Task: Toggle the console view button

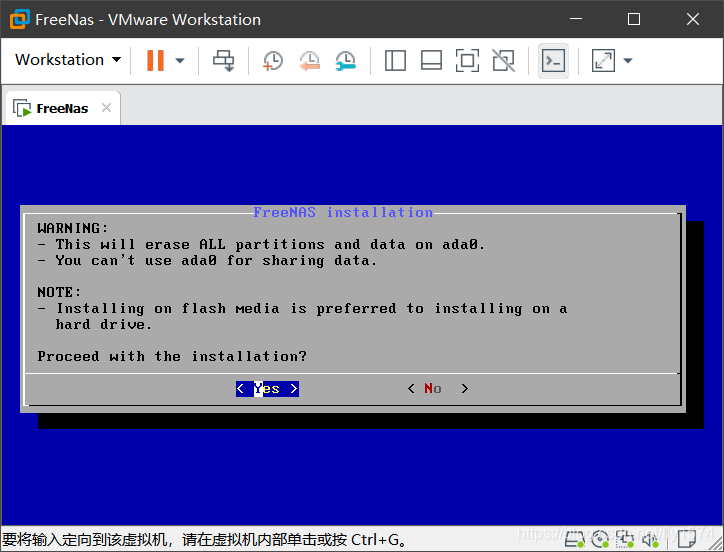Action: pyautogui.click(x=553, y=61)
